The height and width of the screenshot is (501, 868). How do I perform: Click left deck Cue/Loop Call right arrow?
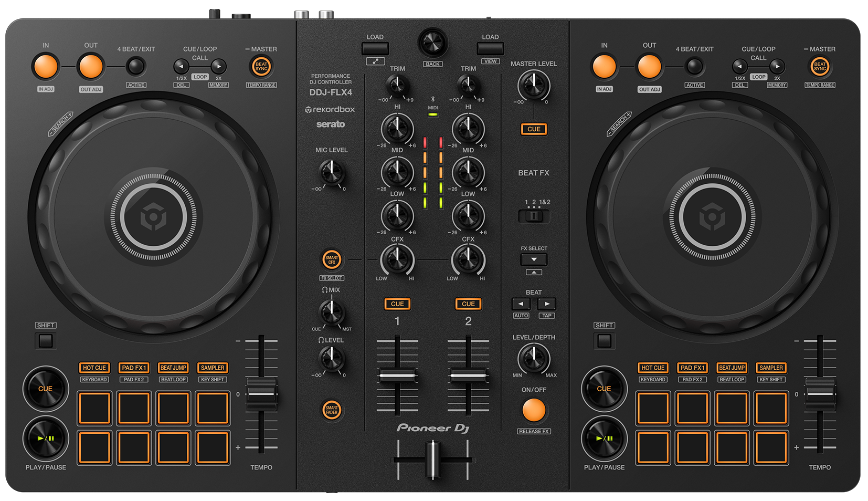(x=218, y=67)
